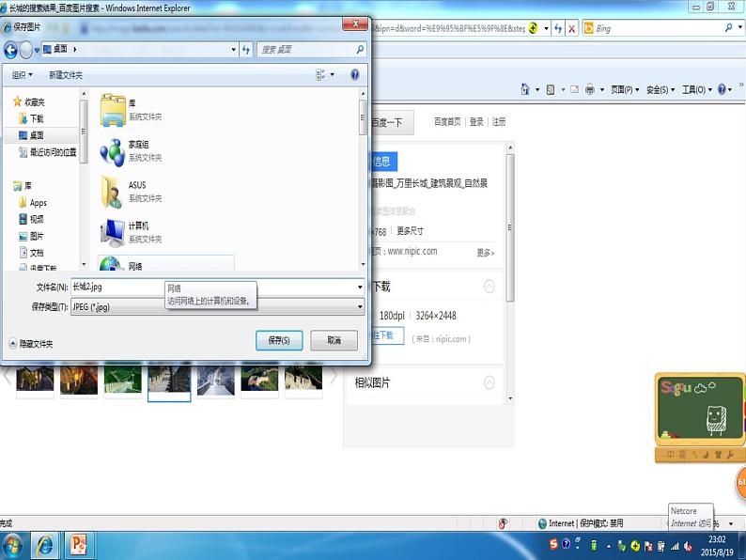Screen dimensions: 746x560
Task: Click the 登录 link
Action: click(476, 122)
